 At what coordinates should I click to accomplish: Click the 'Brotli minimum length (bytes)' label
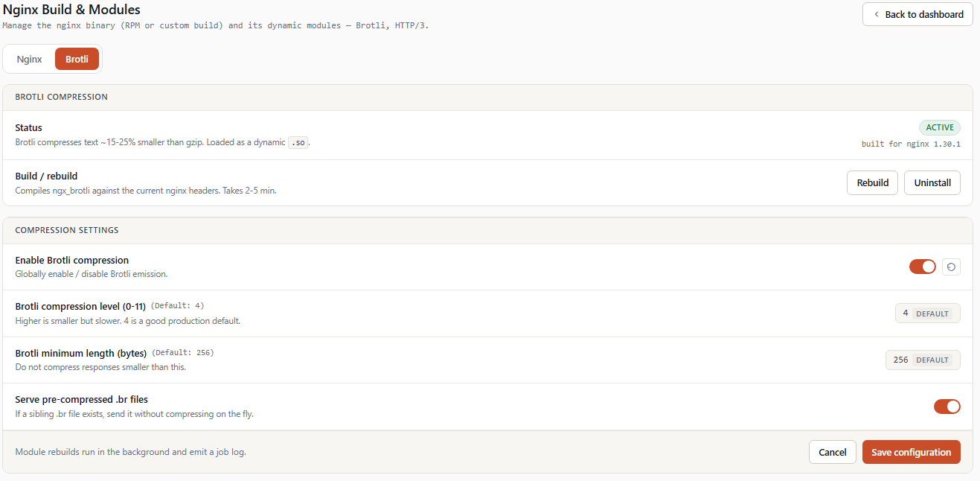tap(81, 353)
